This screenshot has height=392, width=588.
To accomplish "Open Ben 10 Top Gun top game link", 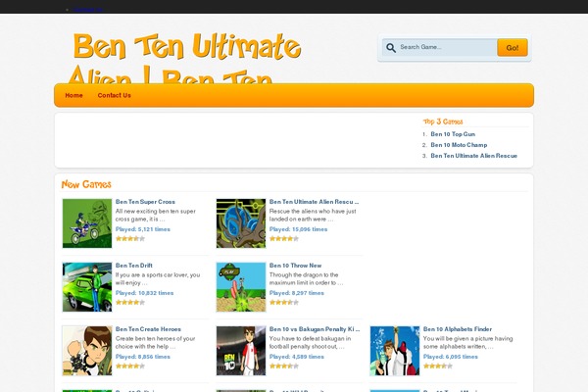I will pos(453,134).
